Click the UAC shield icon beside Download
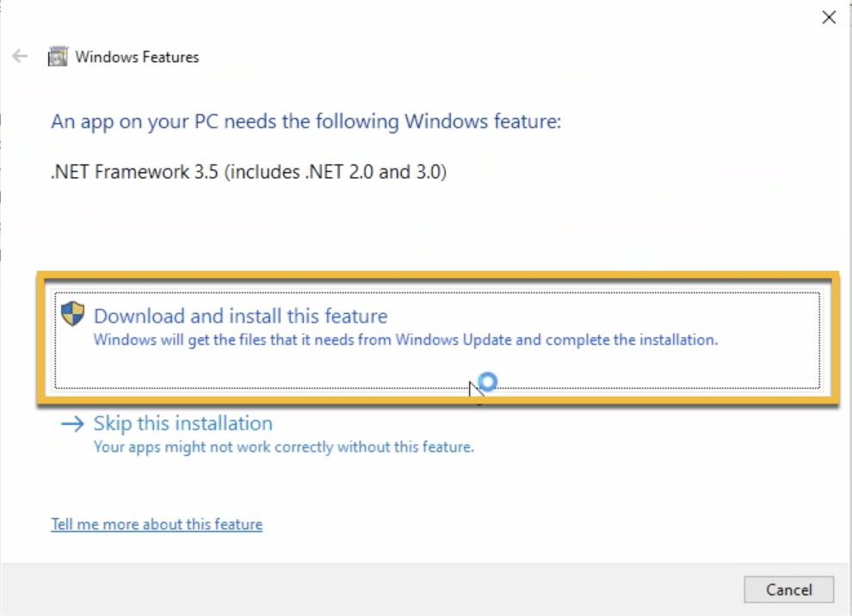This screenshot has height=616, width=852. [x=73, y=314]
